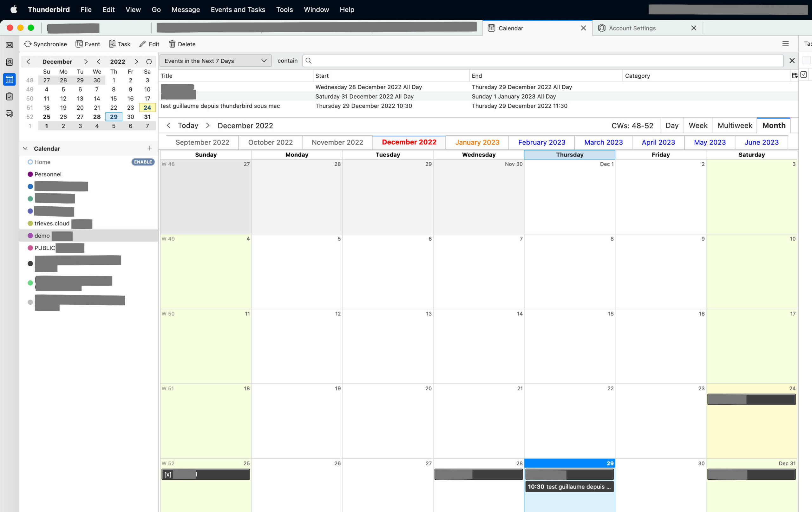
Task: Open the Tasks sidebar icon
Action: (x=10, y=96)
